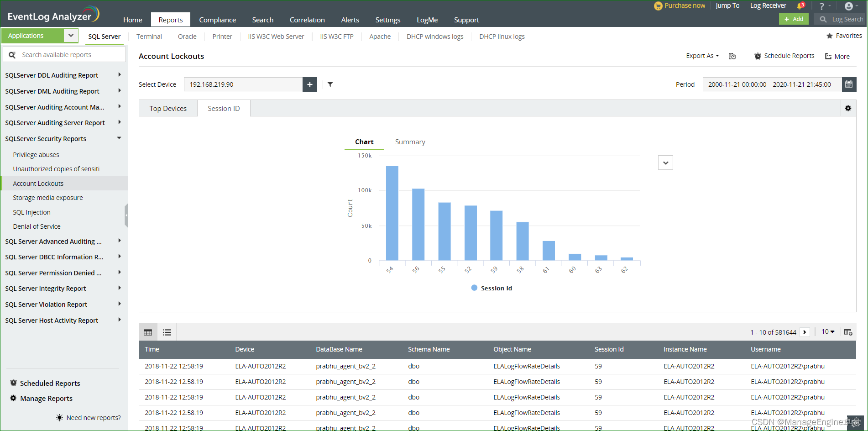Viewport: 868px width, 431px height.
Task: Open the Denial of Service report
Action: [37, 226]
